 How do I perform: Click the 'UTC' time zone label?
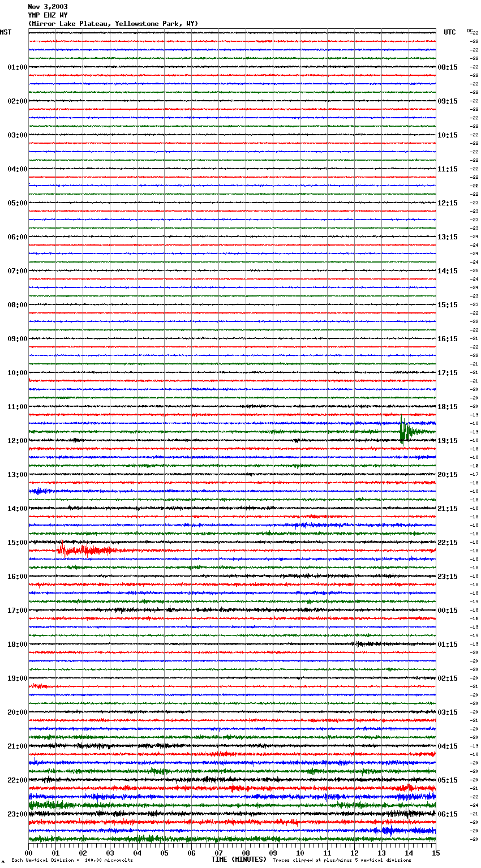point(449,32)
